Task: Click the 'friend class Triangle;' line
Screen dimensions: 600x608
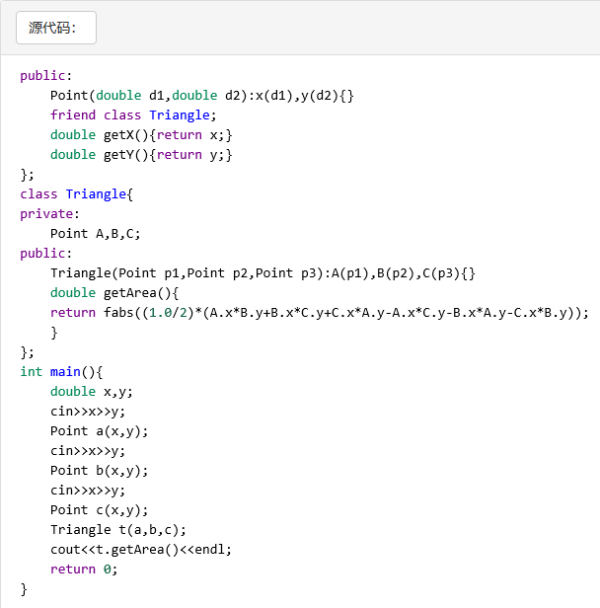Action: (133, 115)
